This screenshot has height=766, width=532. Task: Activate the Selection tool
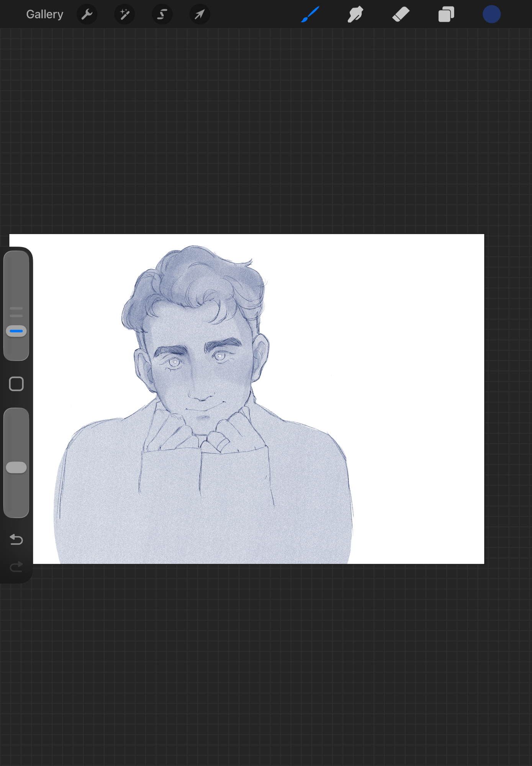[162, 15]
